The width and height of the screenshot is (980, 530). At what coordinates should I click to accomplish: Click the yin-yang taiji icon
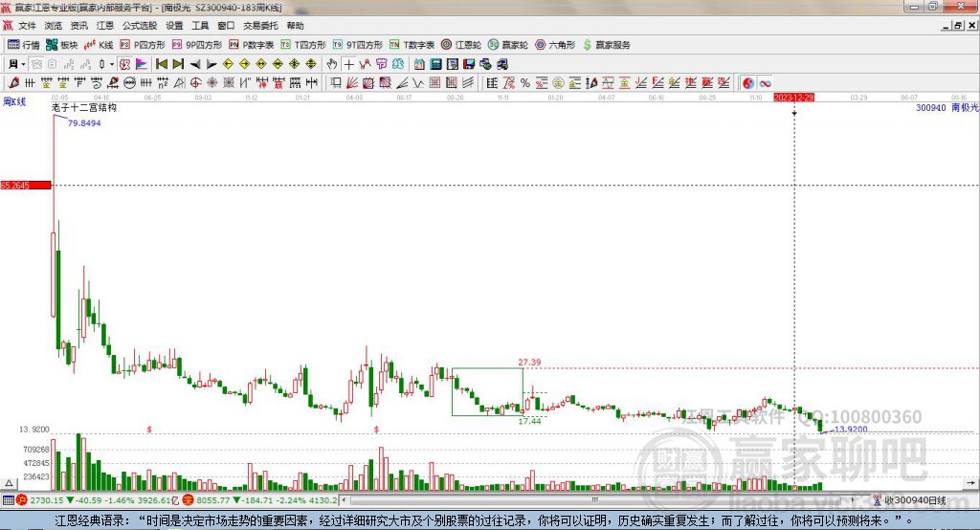click(x=748, y=83)
